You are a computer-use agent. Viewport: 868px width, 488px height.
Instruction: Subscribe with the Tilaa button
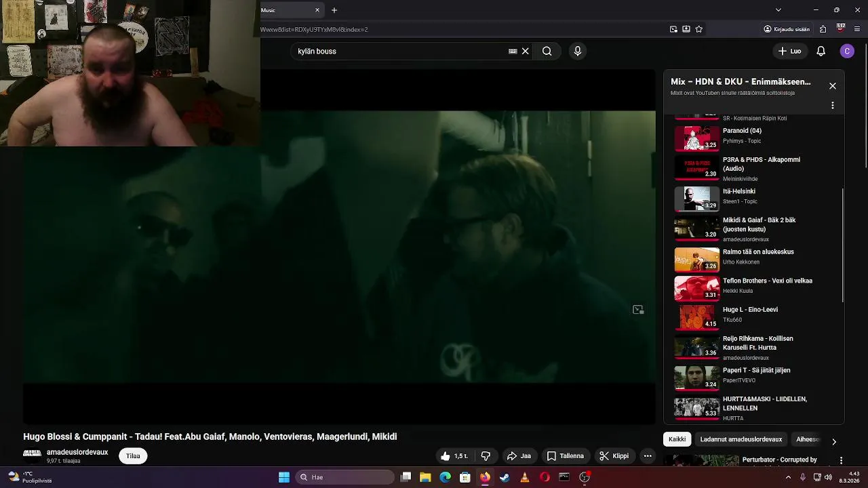pos(133,456)
